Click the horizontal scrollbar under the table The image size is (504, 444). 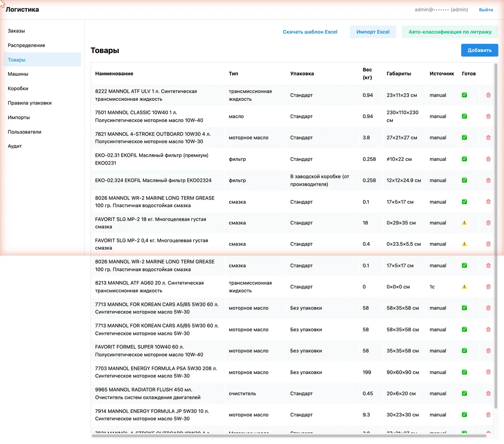point(289,436)
